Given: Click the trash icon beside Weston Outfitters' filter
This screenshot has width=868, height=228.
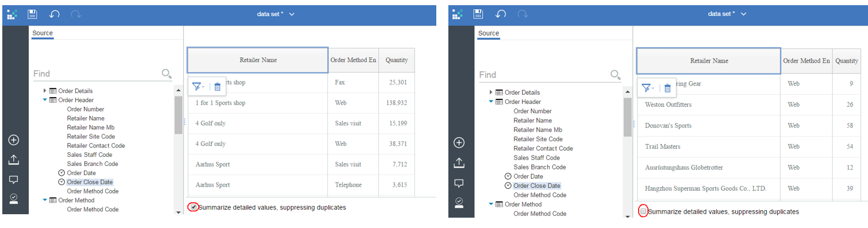Looking at the screenshot, I should coord(667,88).
